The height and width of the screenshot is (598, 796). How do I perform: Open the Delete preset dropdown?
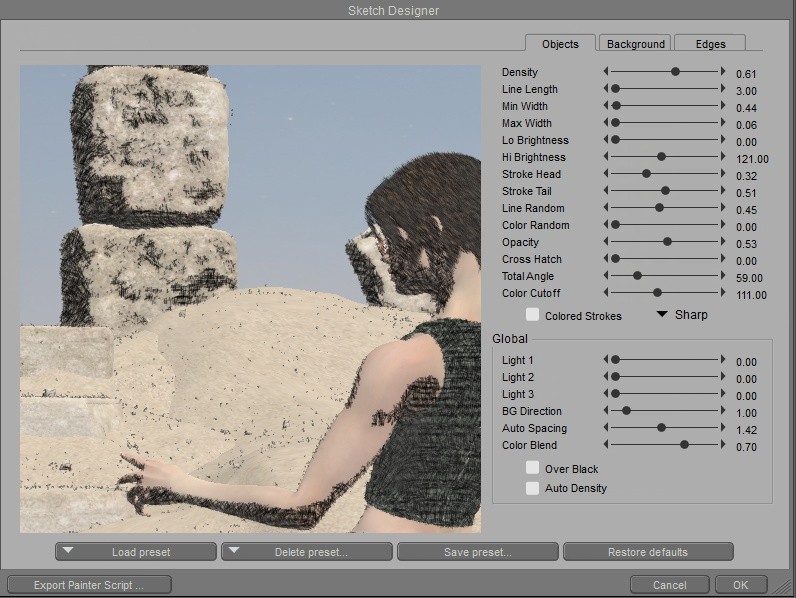coord(306,552)
